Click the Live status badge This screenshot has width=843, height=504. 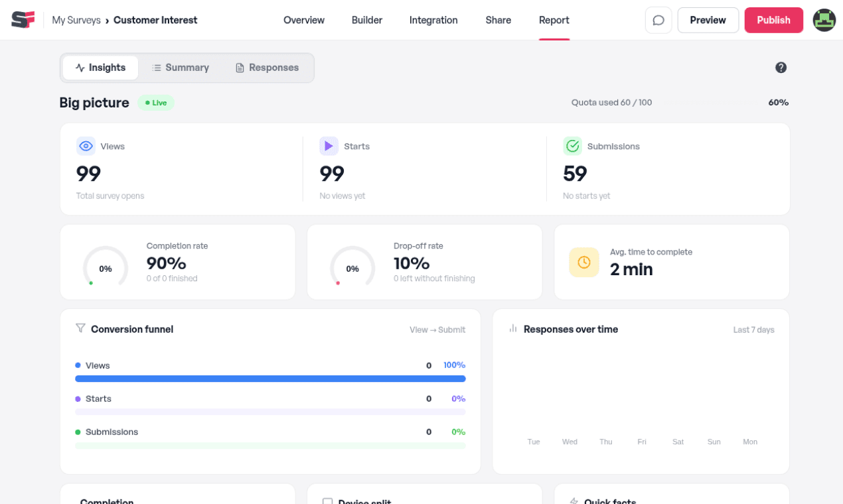point(156,103)
